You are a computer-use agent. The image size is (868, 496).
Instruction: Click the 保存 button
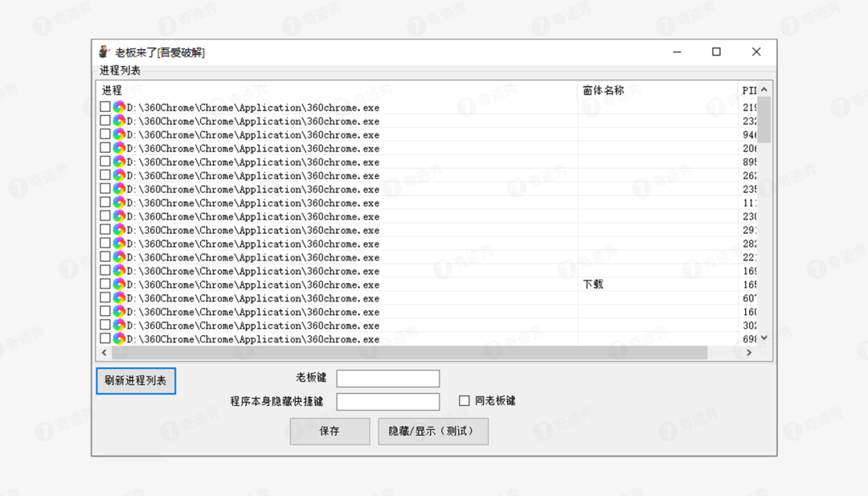coord(330,431)
